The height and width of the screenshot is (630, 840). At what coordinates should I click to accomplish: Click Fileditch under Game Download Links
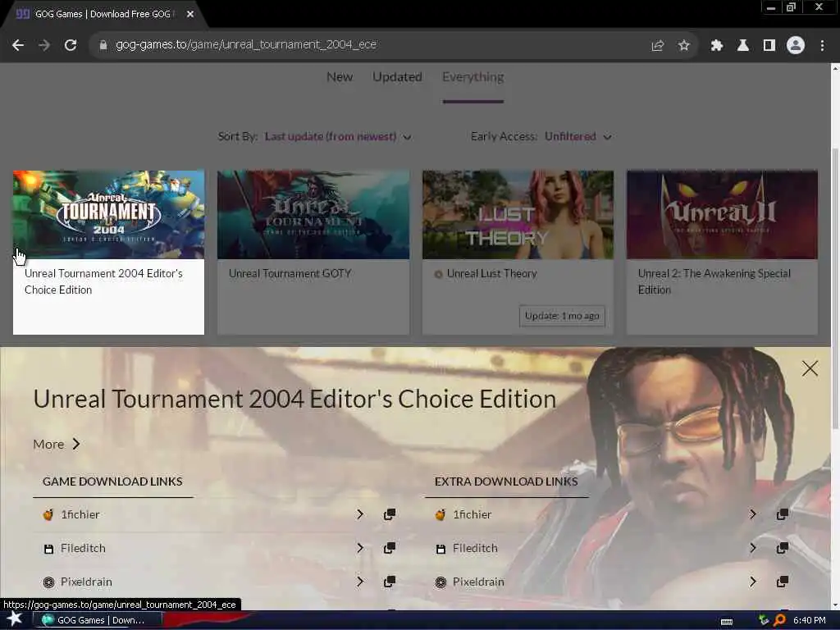tap(83, 548)
